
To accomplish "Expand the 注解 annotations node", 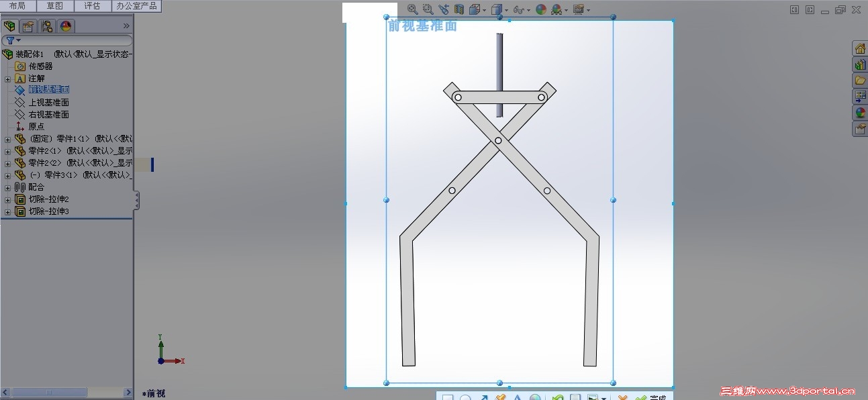I will [x=8, y=79].
